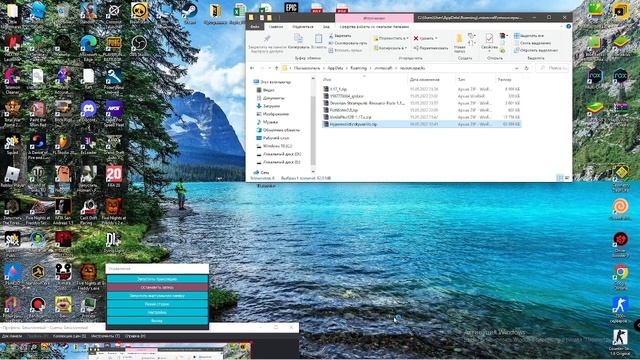Switch to the Главная (Home) ribbon tab
The width and height of the screenshot is (640, 360).
276,27
